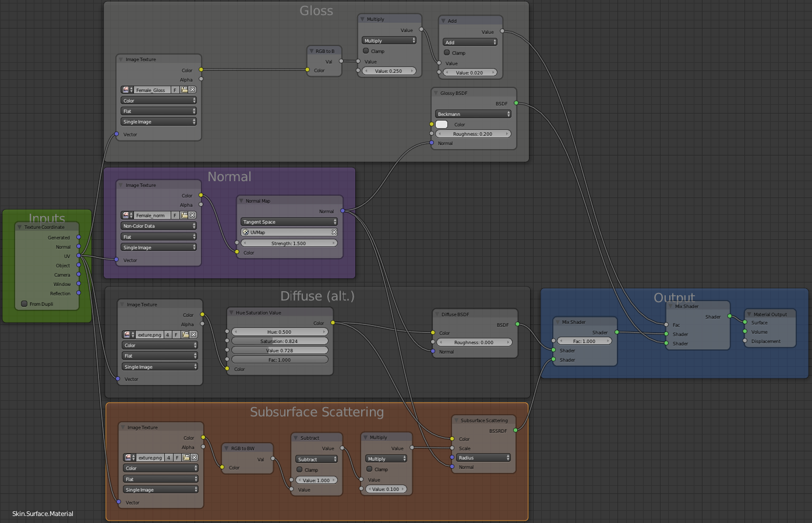Unlink the Female_Gloss image datablock

pos(192,90)
